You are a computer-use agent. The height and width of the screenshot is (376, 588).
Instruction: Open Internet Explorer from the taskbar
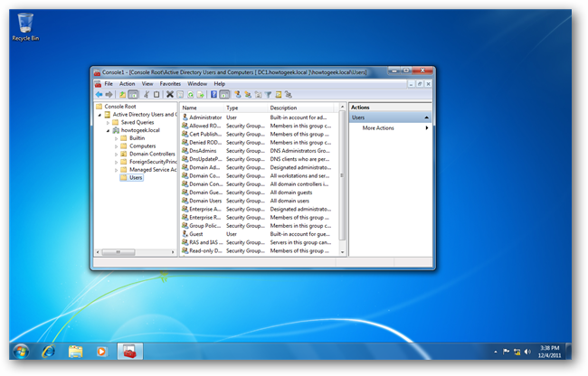(x=48, y=351)
